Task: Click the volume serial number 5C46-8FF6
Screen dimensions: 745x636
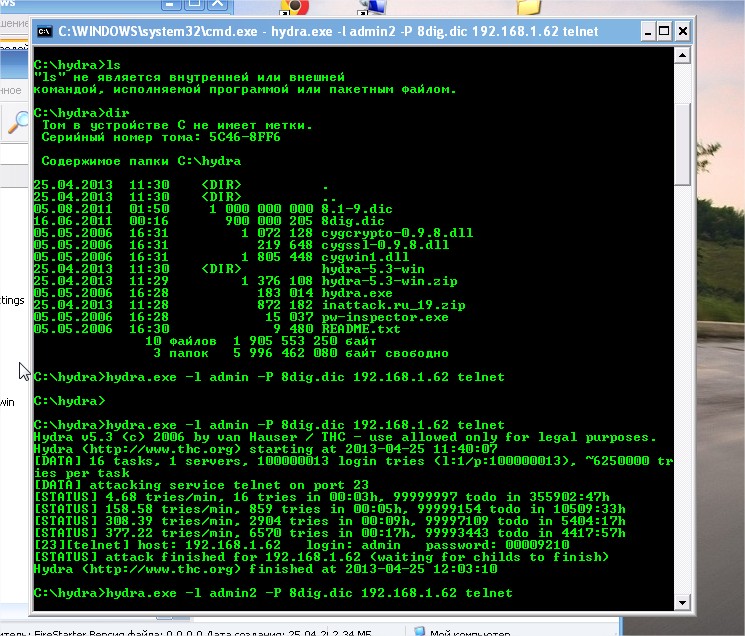Action: 245,137
